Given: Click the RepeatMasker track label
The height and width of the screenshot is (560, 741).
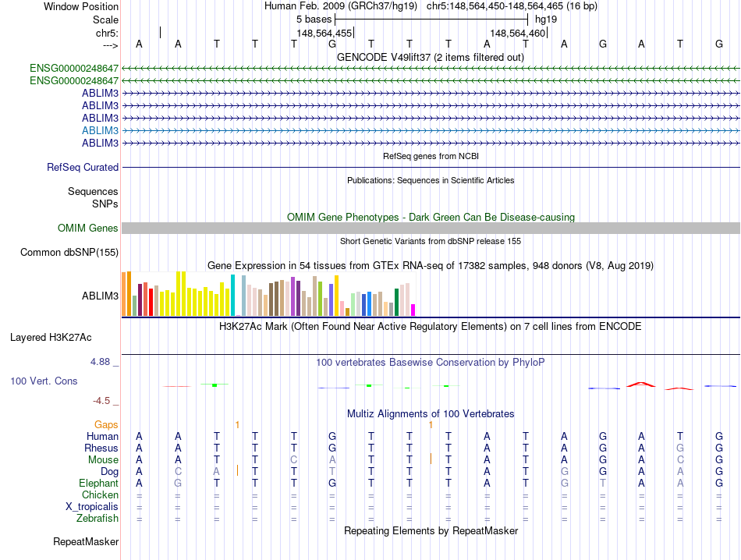Looking at the screenshot, I should coord(86,541).
